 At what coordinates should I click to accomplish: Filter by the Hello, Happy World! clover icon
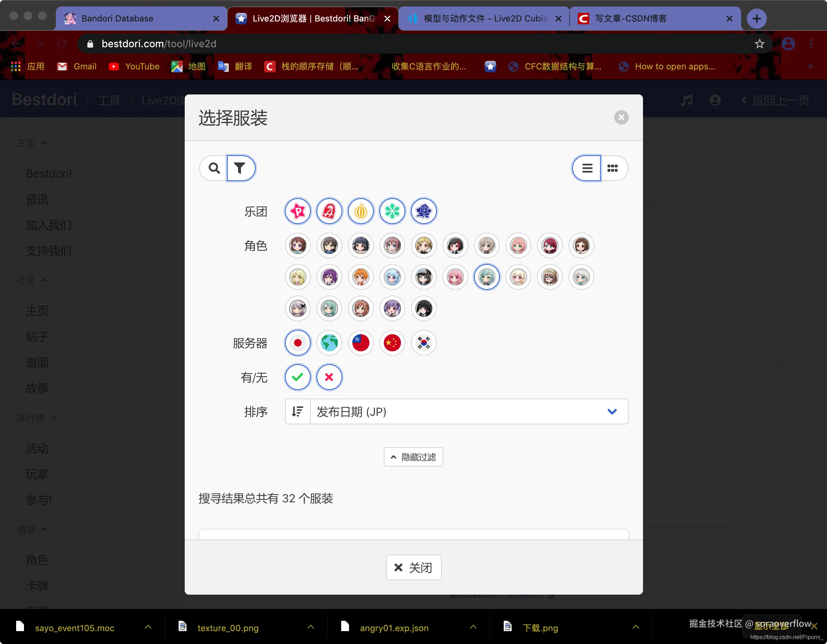point(392,211)
